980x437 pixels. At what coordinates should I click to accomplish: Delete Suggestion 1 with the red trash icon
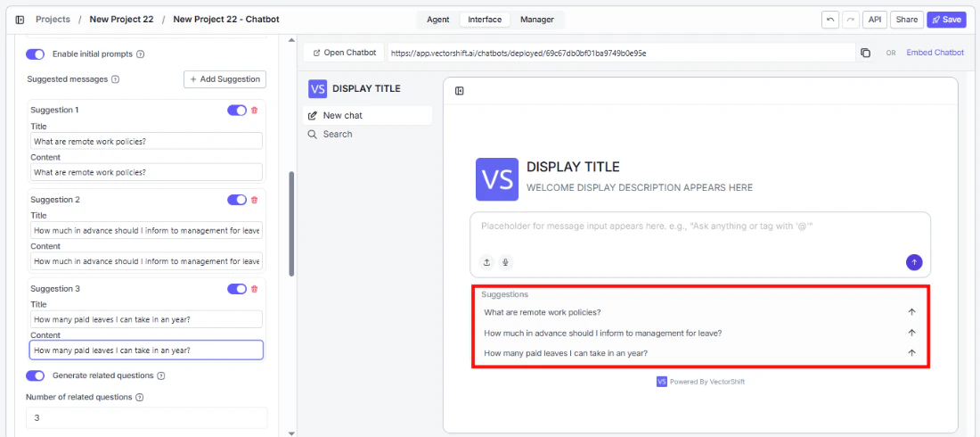coord(254,111)
